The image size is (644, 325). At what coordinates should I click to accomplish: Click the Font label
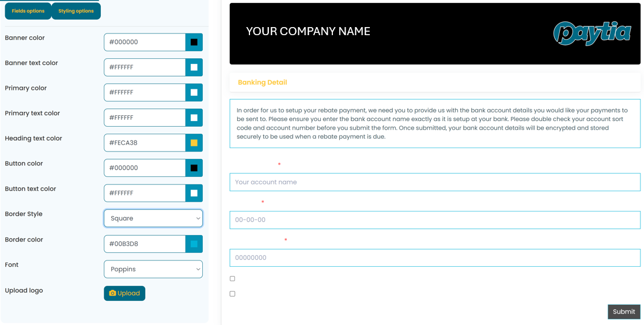pos(12,265)
